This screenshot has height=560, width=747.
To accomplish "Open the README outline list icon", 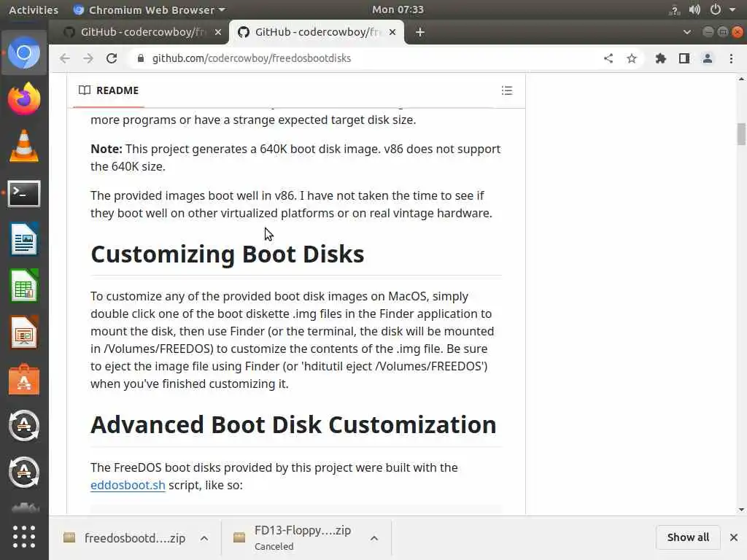I will (x=507, y=90).
